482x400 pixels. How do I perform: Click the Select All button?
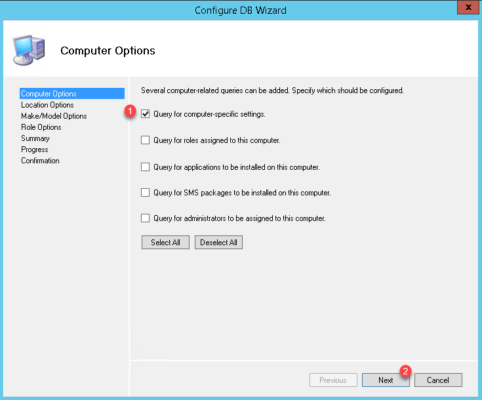pos(165,242)
